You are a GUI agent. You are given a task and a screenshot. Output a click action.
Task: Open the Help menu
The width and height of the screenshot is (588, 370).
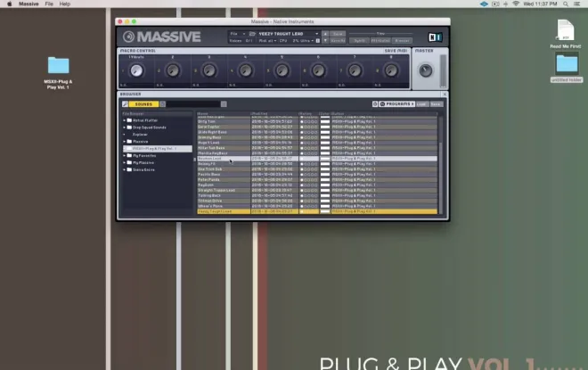64,4
